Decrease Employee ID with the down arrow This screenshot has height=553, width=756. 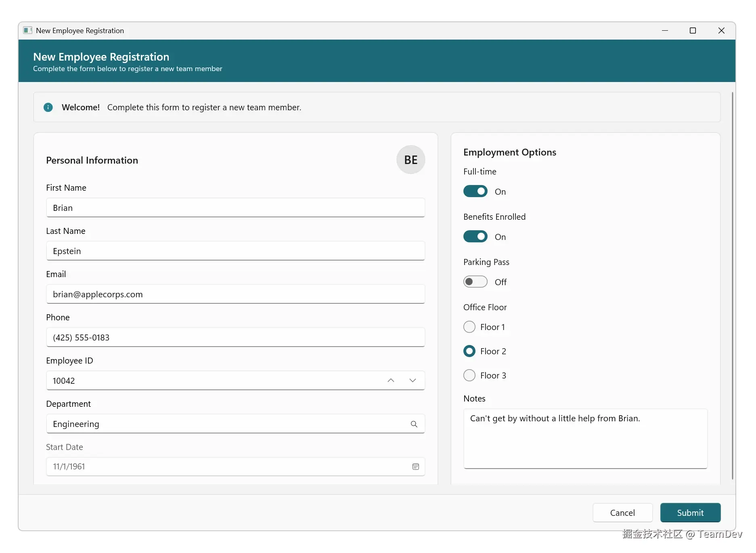coord(413,381)
